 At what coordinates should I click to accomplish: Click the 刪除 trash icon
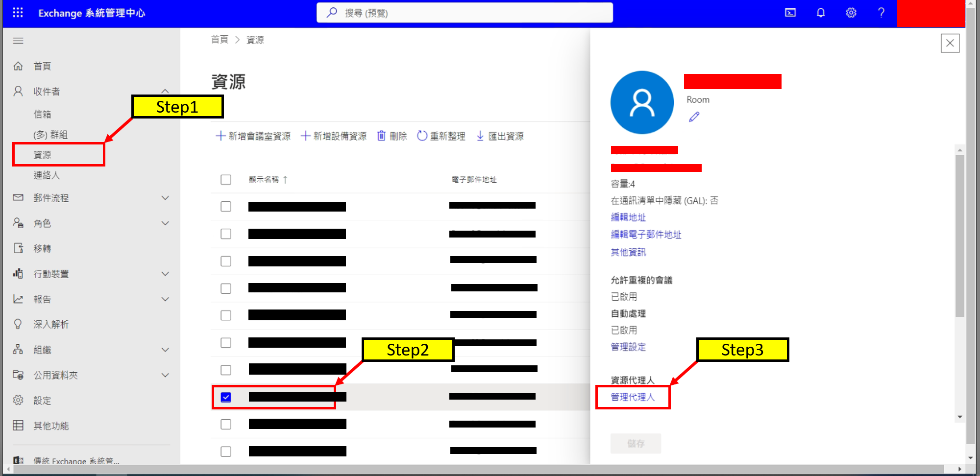click(x=392, y=136)
